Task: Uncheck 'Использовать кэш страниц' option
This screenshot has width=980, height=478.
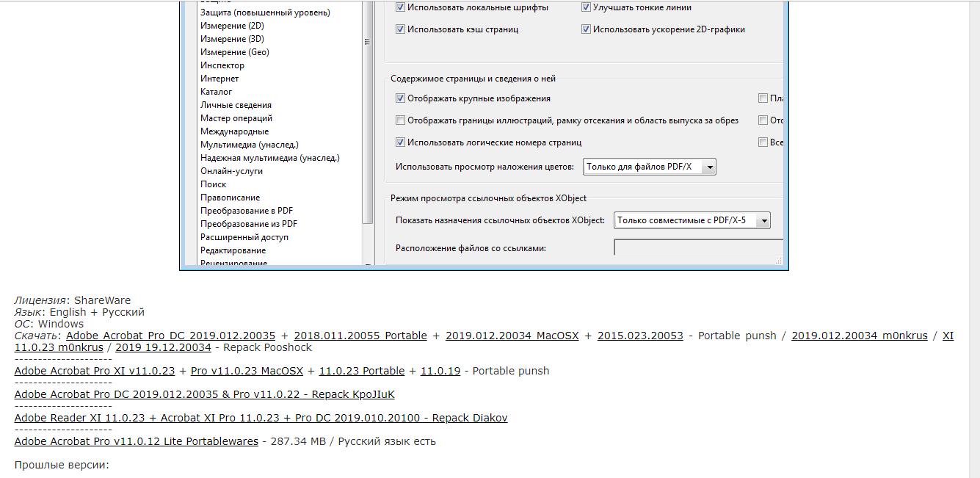Action: click(401, 29)
